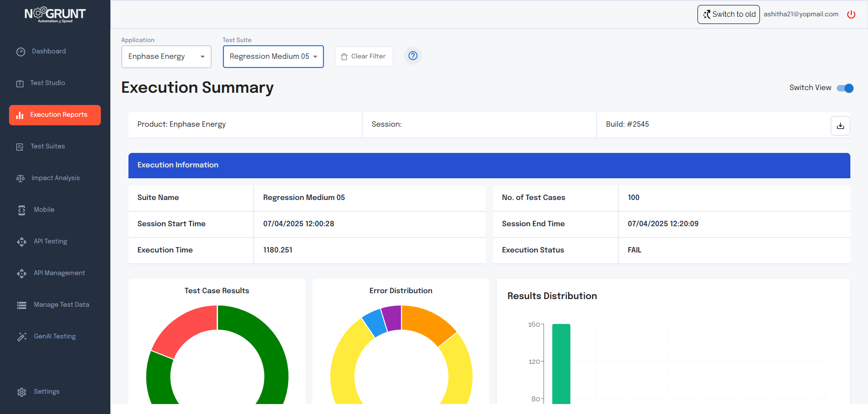Click the Switch to old button
This screenshot has height=414, width=868.
click(x=729, y=14)
